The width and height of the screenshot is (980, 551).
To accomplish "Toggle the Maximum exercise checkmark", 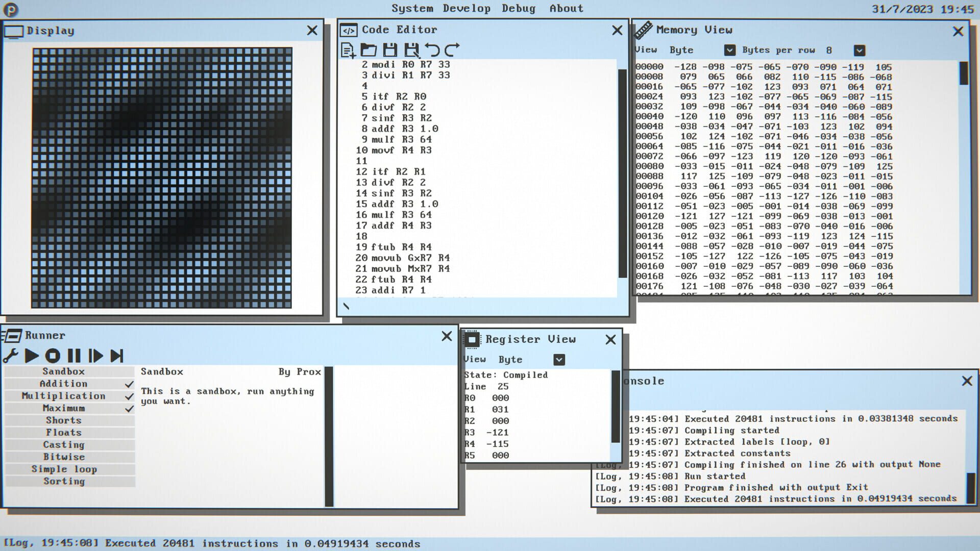I will [129, 408].
